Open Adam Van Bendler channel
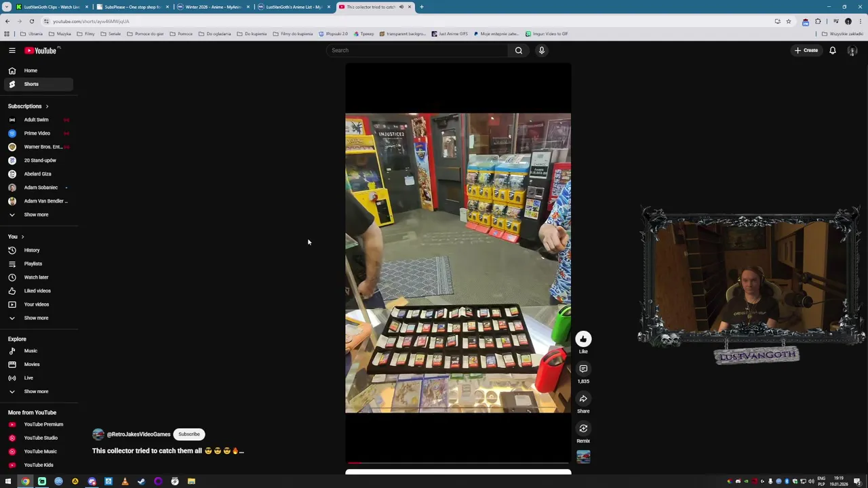Screen dimensions: 868x488 (39, 201)
